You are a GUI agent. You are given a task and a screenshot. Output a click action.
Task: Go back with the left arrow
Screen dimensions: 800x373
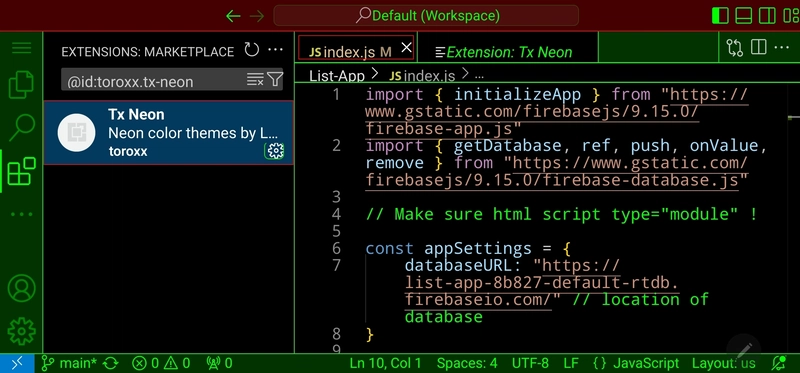tap(233, 16)
